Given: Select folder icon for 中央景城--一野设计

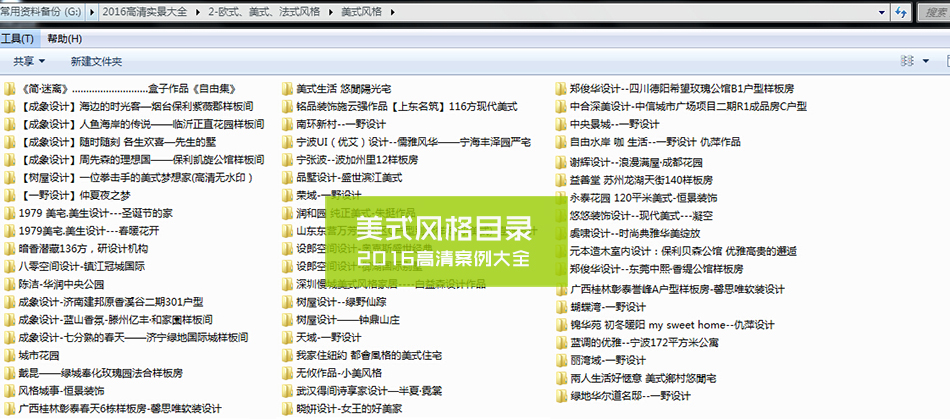Looking at the screenshot, I should pos(561,124).
